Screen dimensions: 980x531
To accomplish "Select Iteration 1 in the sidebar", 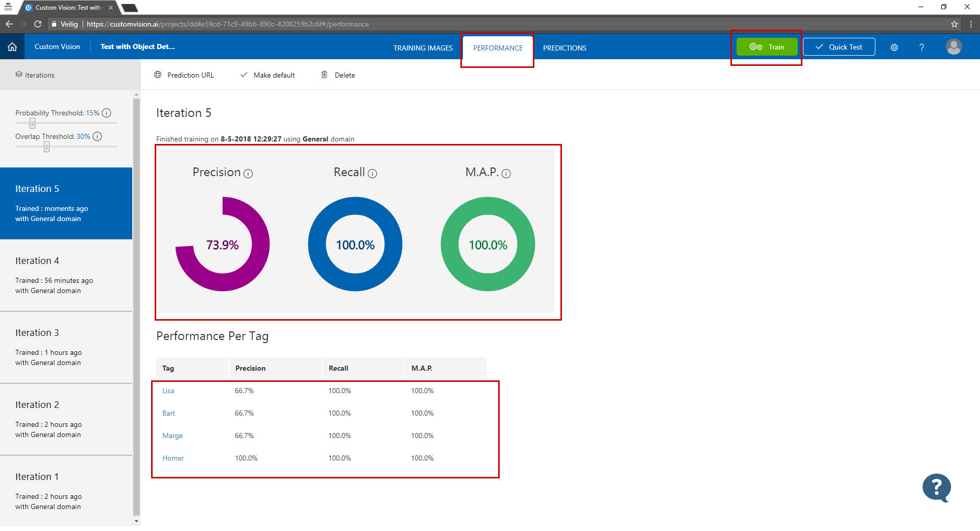I will (66, 491).
